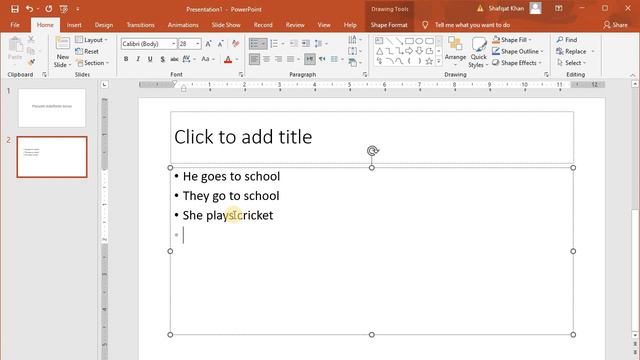Click the 'Click to add title' placeholder
Image resolution: width=640 pixels, height=360 pixels.
pyautogui.click(x=372, y=137)
